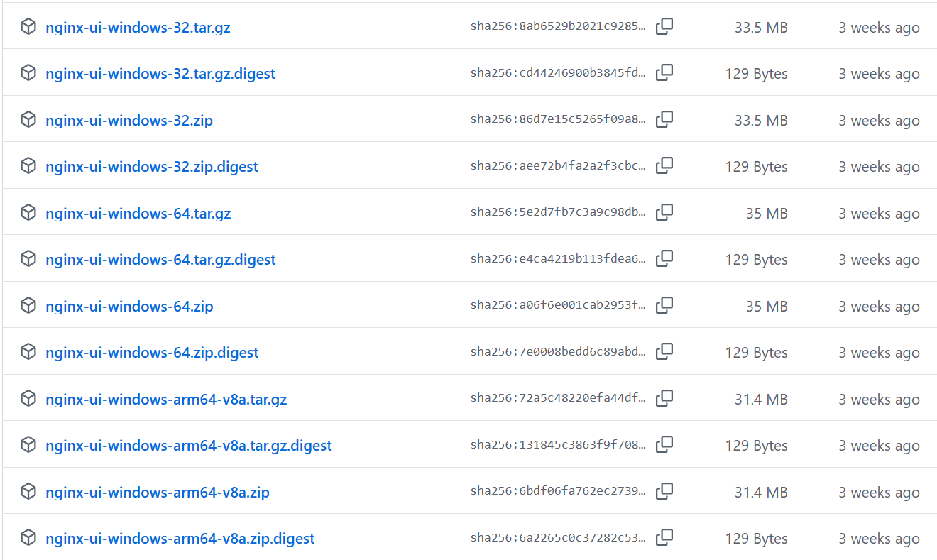Click package icon beside nginx-ui-windows-arm64-v8a.zip.digest
937x560 pixels.
[28, 538]
